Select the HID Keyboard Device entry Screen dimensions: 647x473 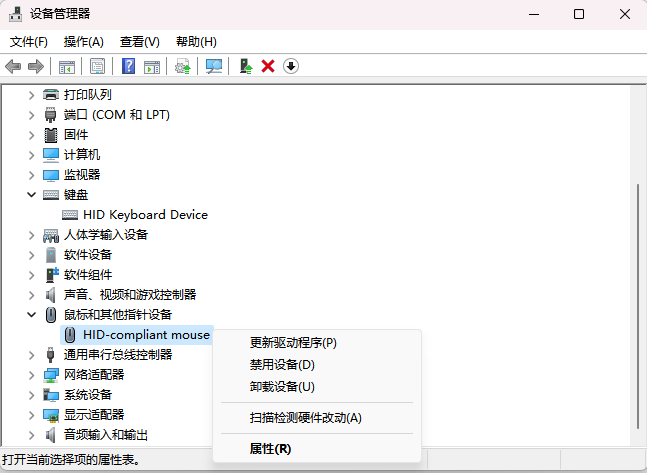(145, 215)
